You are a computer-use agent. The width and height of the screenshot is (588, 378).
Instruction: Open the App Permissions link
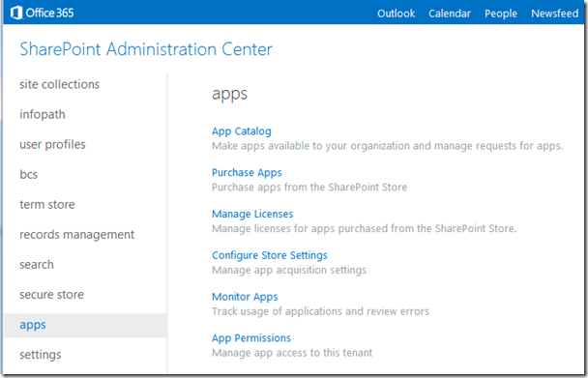click(251, 337)
